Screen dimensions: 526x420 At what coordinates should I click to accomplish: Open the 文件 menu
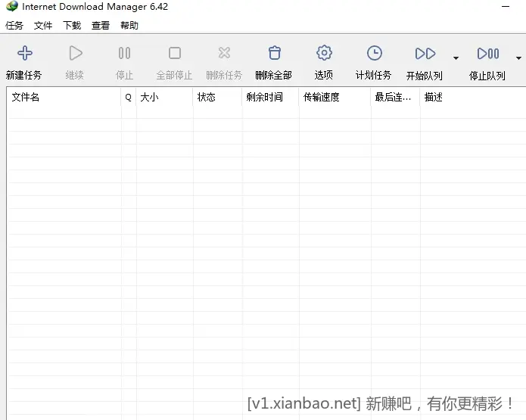click(43, 26)
